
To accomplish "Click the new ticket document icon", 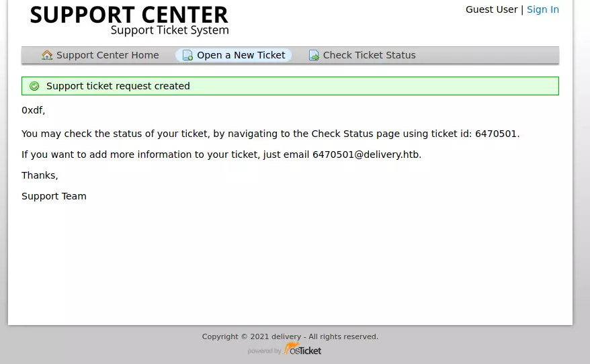I will 187,55.
